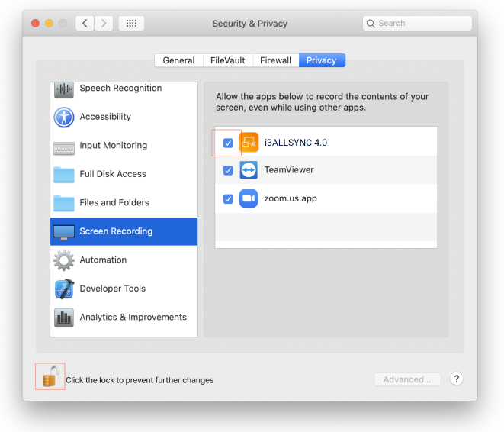Image resolution: width=504 pixels, height=432 pixels.
Task: Uncheck the i3ALLSYNC 4.0 checkbox
Action: pyautogui.click(x=228, y=143)
